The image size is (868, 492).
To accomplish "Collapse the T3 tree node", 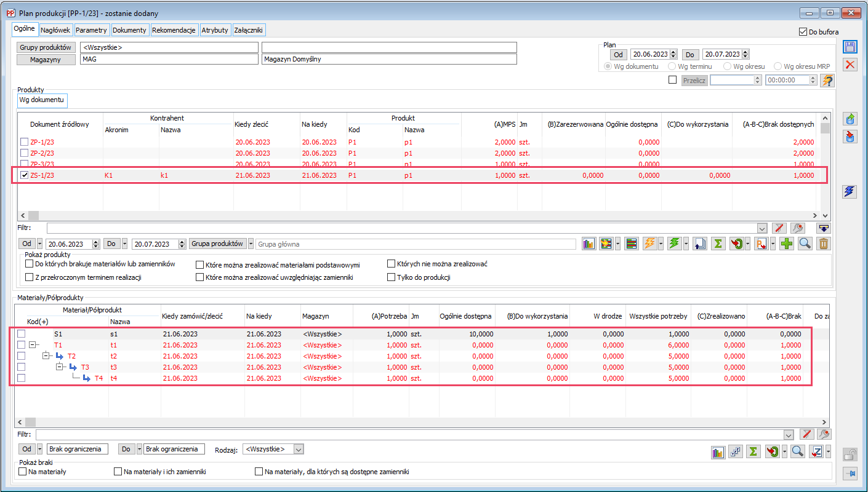I will [60, 367].
